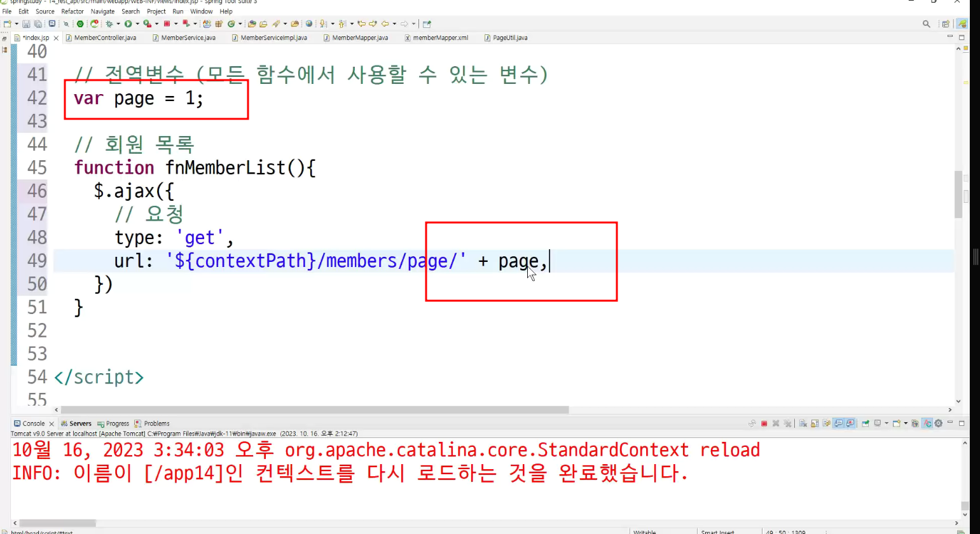Open the Forward history dropdown arrow

pos(413,24)
